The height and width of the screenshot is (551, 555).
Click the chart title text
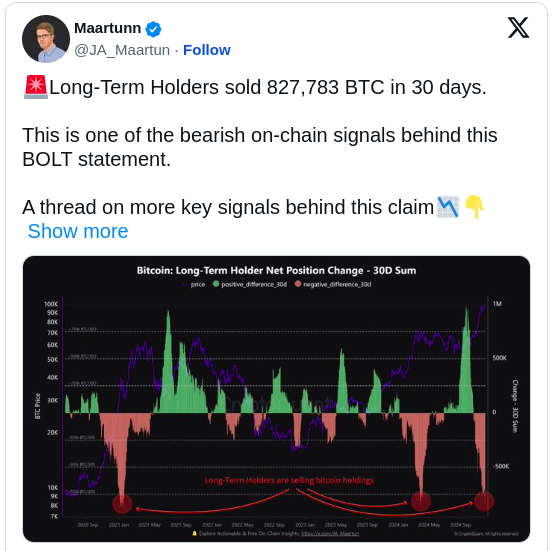tap(276, 271)
